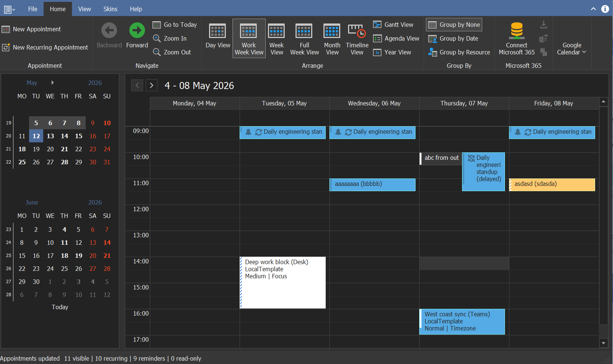This screenshot has height=364, width=613.
Task: Click the Today button in date navigator
Action: [60, 307]
